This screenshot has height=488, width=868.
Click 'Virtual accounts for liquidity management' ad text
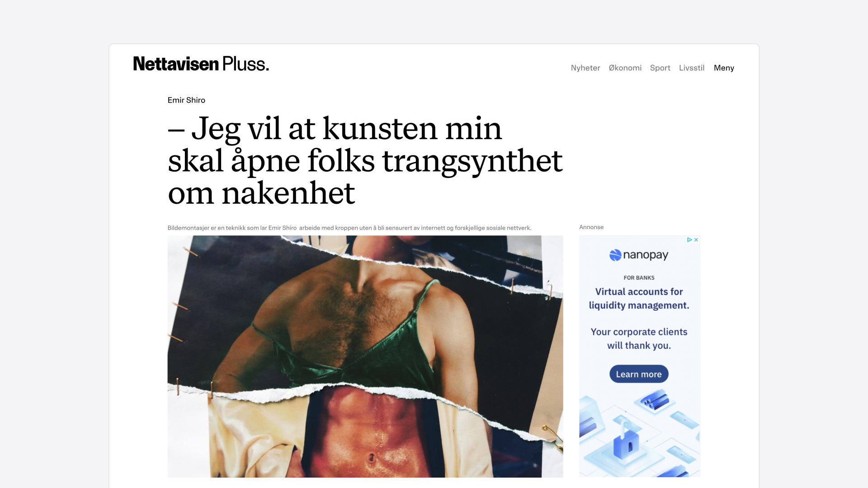tap(639, 299)
